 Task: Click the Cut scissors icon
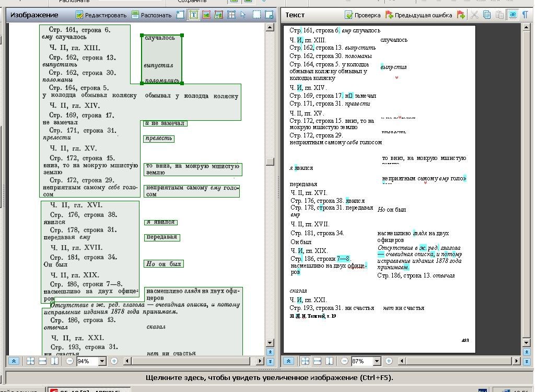(474, 15)
